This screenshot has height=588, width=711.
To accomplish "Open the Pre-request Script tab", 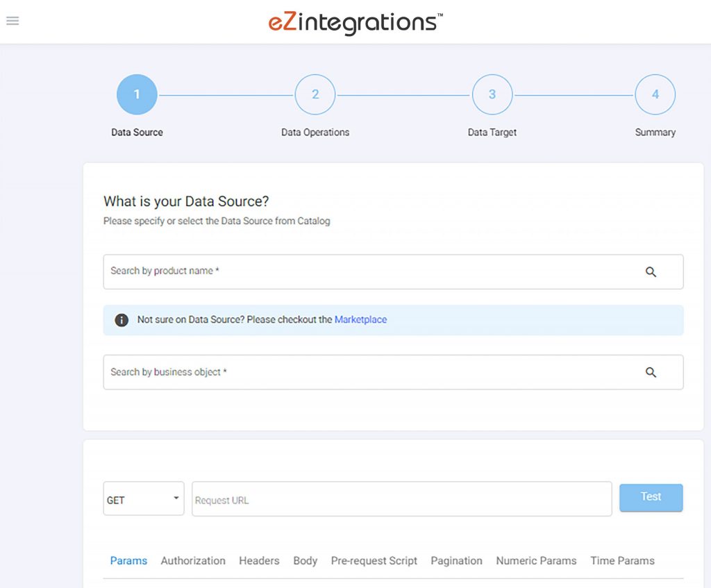I will coord(374,561).
